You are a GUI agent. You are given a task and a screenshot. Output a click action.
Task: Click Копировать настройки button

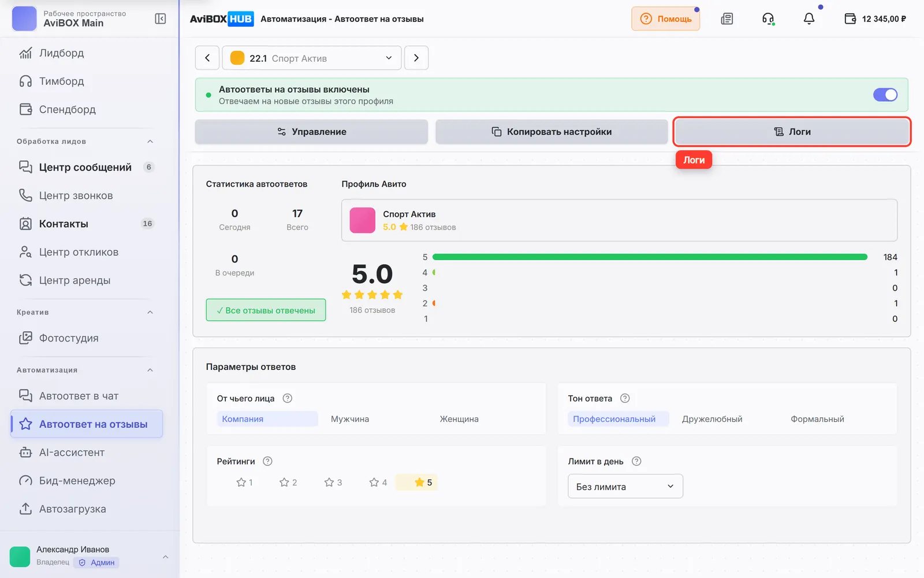tap(552, 132)
